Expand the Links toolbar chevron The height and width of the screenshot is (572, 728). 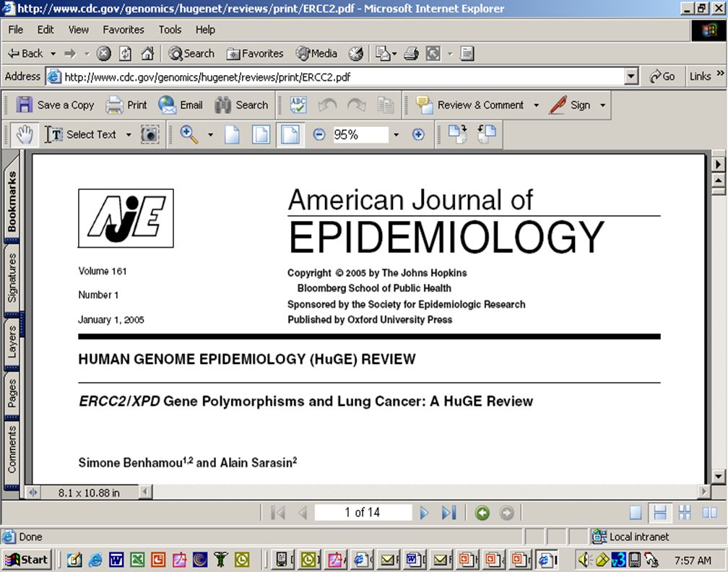click(x=720, y=74)
